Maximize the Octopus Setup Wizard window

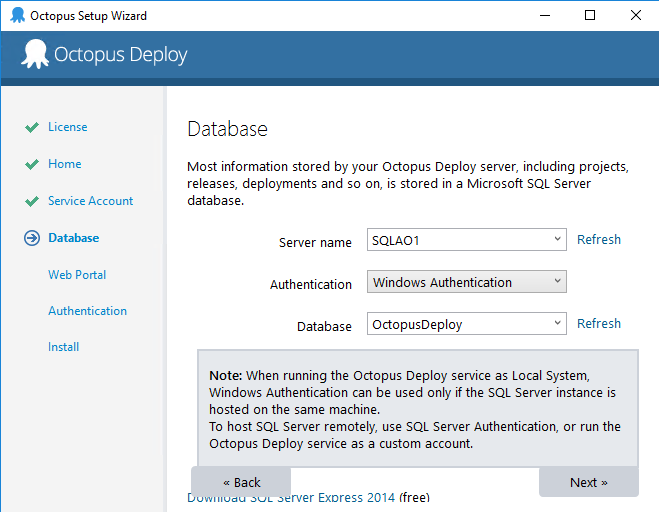(590, 16)
